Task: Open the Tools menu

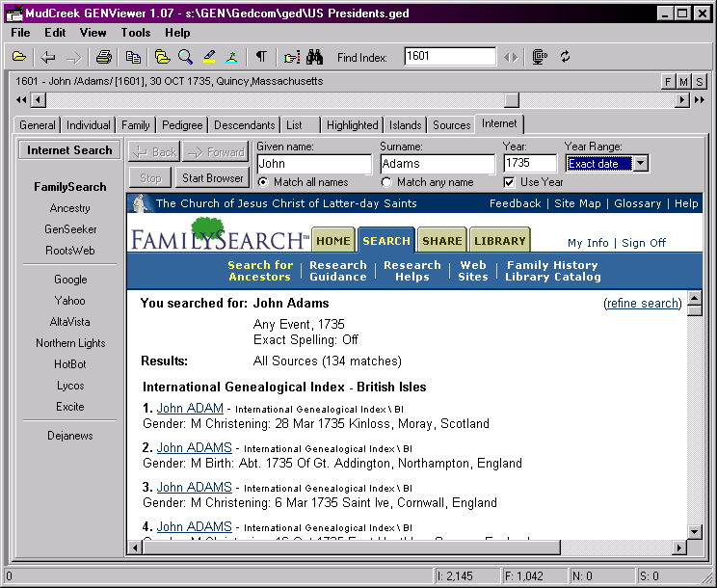Action: click(136, 33)
